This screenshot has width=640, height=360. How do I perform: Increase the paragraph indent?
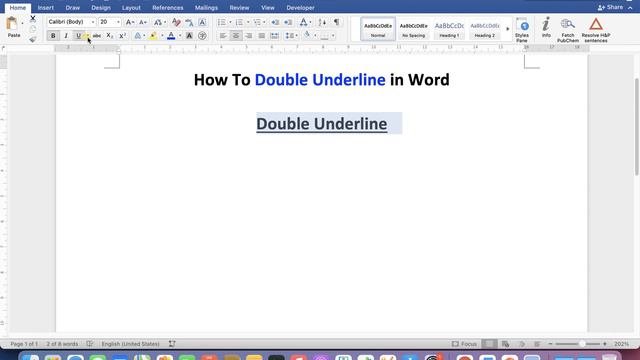288,22
